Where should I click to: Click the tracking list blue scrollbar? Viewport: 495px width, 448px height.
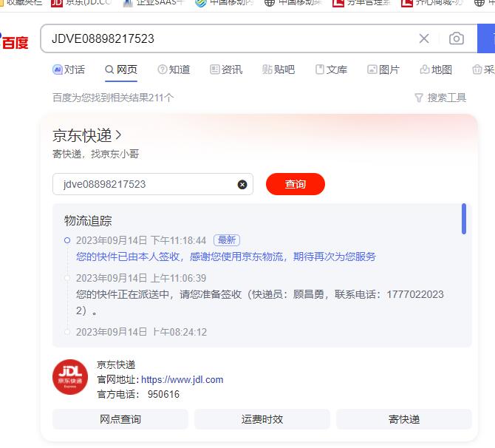[x=464, y=219]
